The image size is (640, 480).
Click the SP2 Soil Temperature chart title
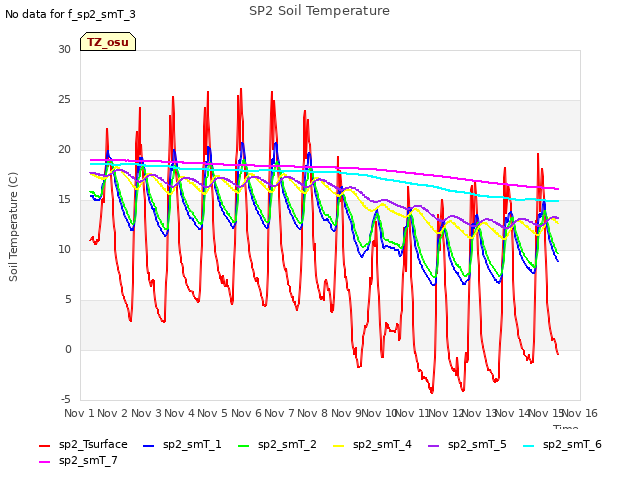pyautogui.click(x=319, y=11)
